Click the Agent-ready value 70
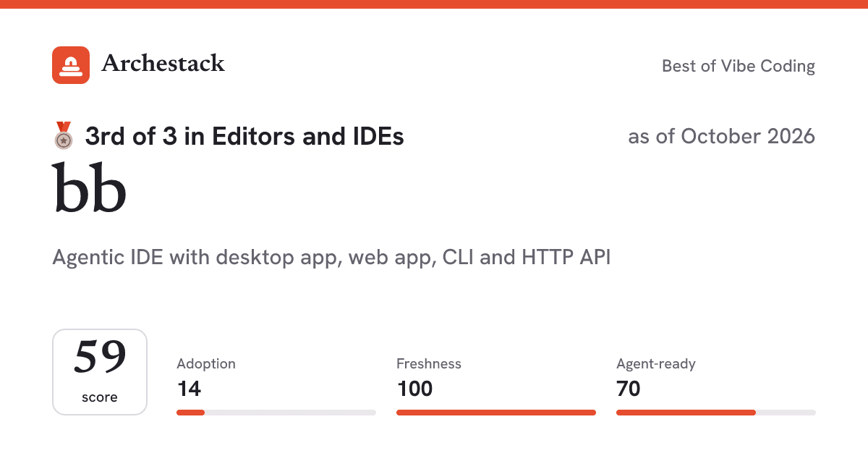This screenshot has width=868, height=456. pos(629,389)
